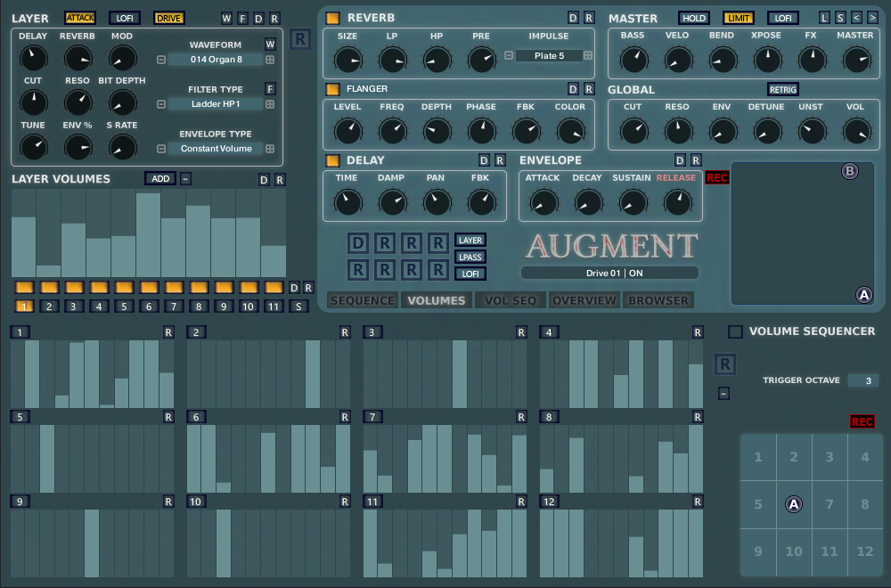The image size is (891, 588).
Task: Disable the Flanger effect power toggle
Action: click(332, 89)
